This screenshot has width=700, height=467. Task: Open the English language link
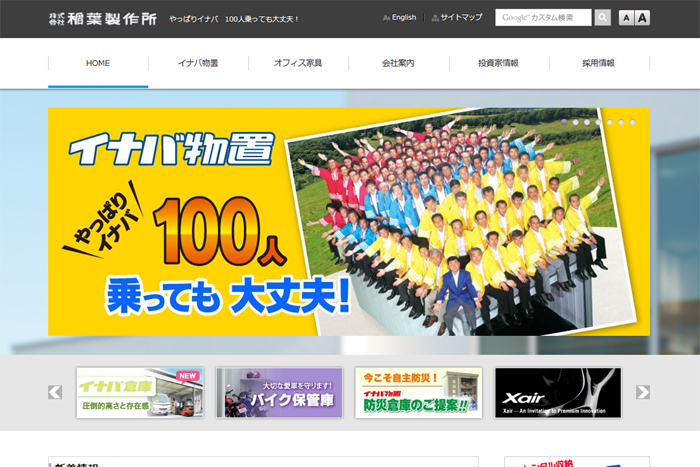pyautogui.click(x=400, y=18)
